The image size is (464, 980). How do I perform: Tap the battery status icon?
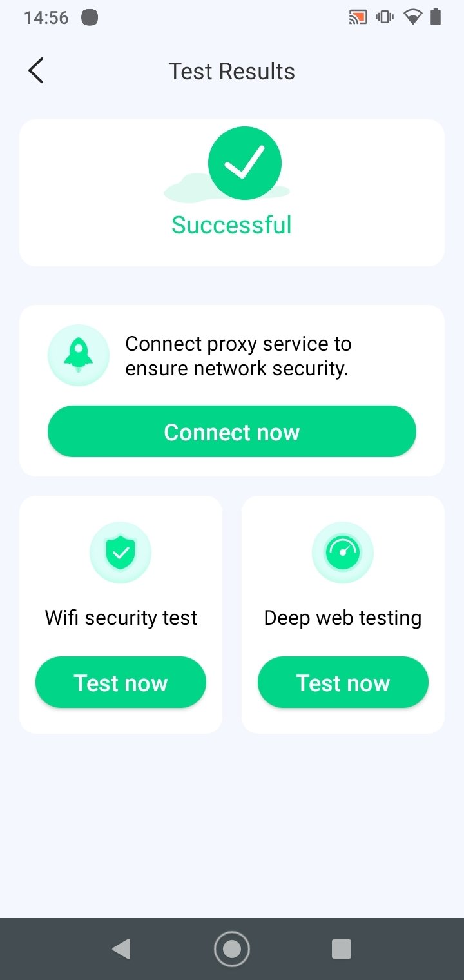436,17
